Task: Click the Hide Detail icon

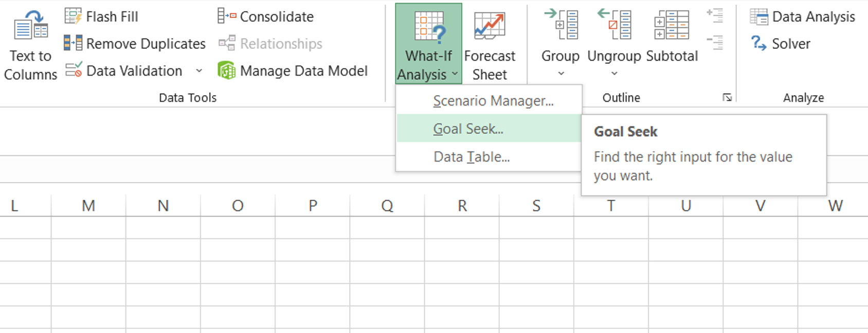Action: click(715, 42)
